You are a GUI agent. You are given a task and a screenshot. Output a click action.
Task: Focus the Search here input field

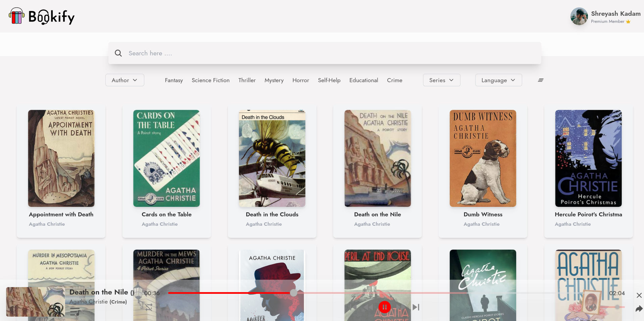325,53
